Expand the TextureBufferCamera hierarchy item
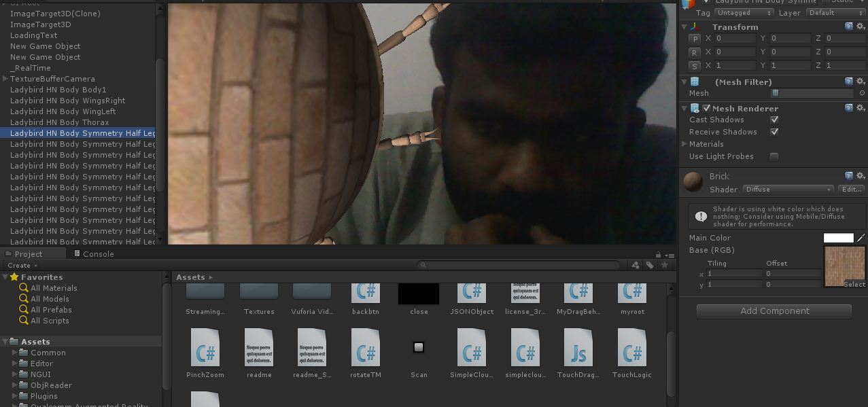Viewport: 868px width, 407px height. tap(5, 79)
